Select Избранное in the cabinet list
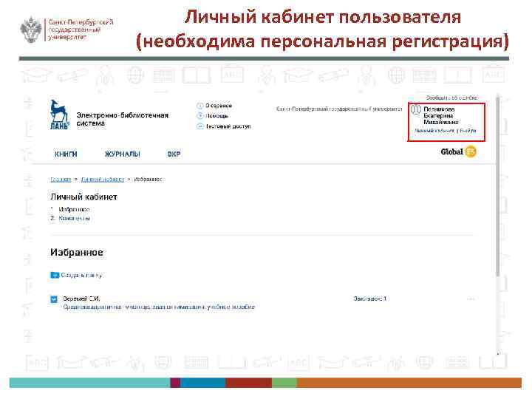The image size is (532, 399). (74, 209)
